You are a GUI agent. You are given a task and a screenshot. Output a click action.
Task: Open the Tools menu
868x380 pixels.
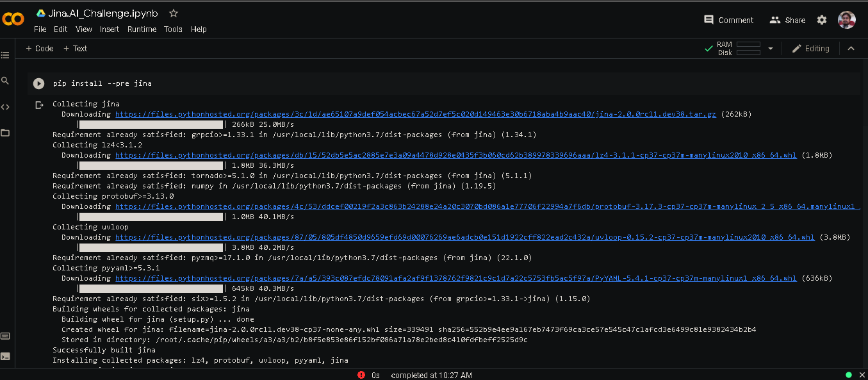[x=173, y=29]
